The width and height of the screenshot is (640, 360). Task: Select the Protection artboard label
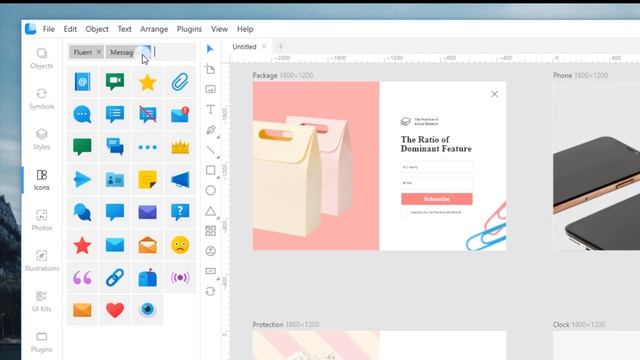pos(286,324)
